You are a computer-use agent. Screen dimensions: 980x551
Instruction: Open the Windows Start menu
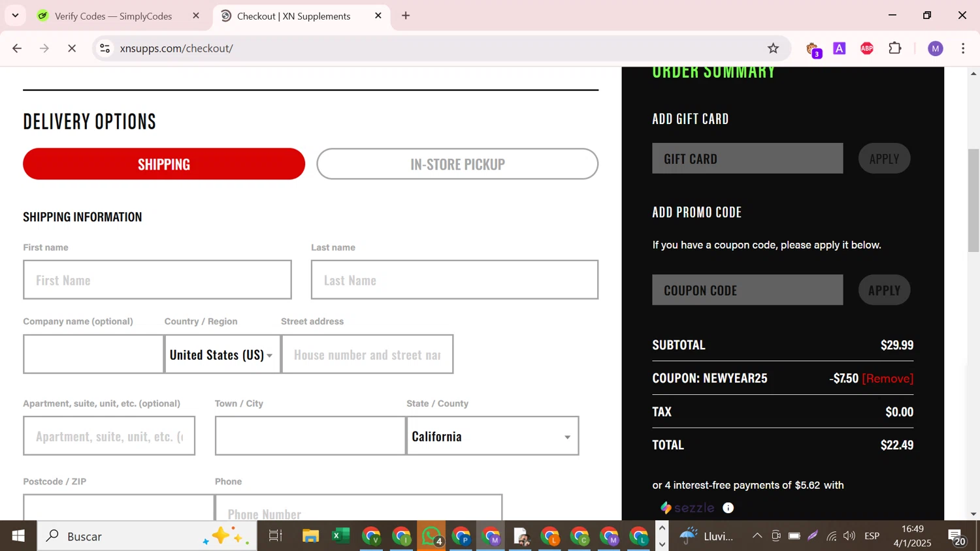pos(18,536)
